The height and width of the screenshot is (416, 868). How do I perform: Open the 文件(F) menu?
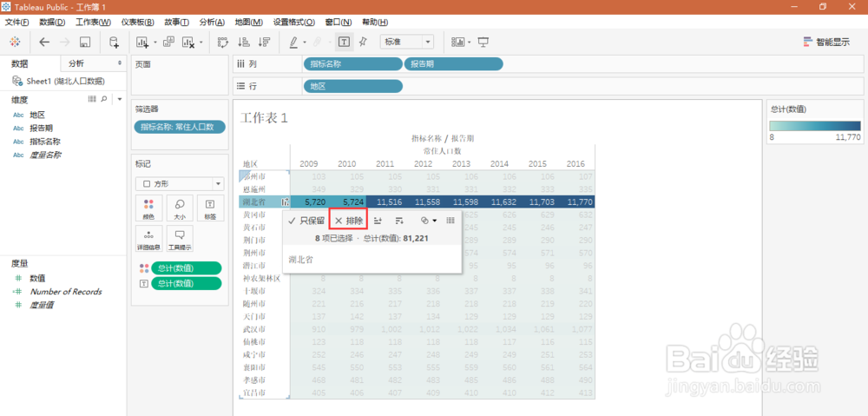tap(16, 23)
